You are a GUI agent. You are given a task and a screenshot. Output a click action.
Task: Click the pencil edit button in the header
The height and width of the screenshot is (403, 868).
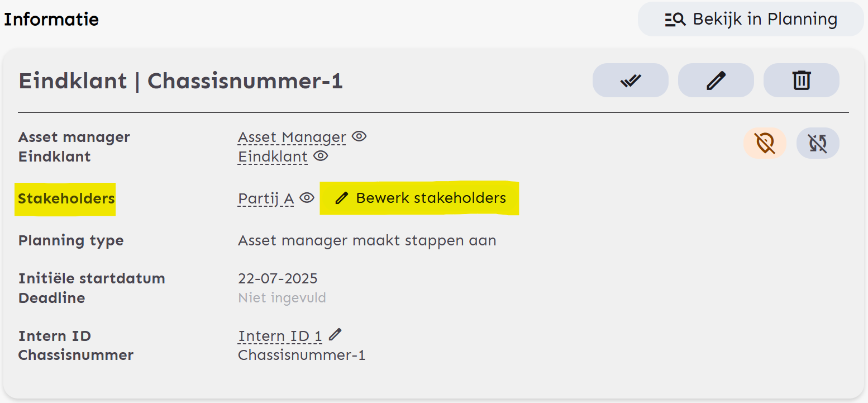716,80
